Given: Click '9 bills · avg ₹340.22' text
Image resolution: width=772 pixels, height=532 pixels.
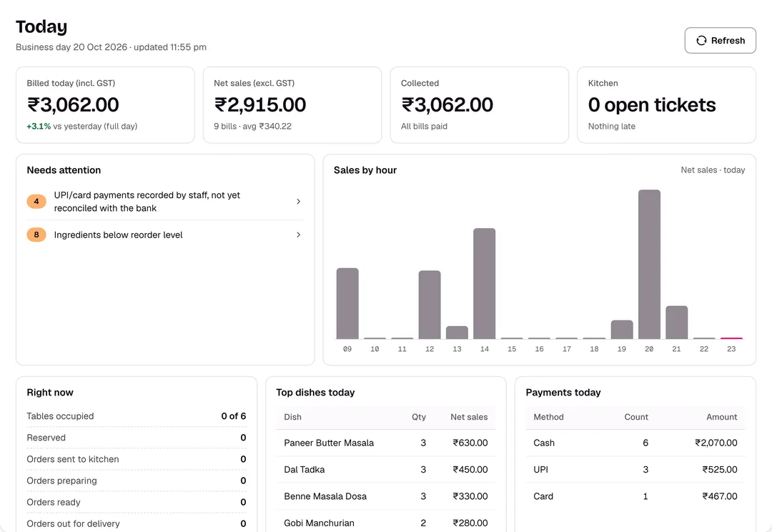Looking at the screenshot, I should (252, 126).
